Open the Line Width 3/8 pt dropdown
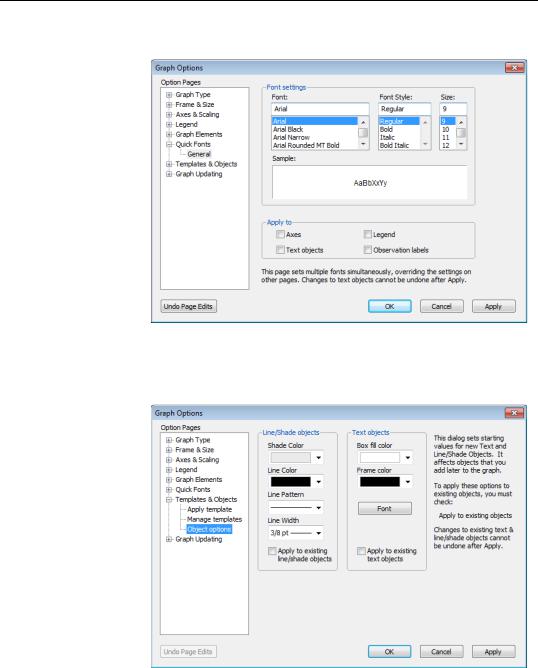Viewport: 538px width, 668px height. point(319,533)
